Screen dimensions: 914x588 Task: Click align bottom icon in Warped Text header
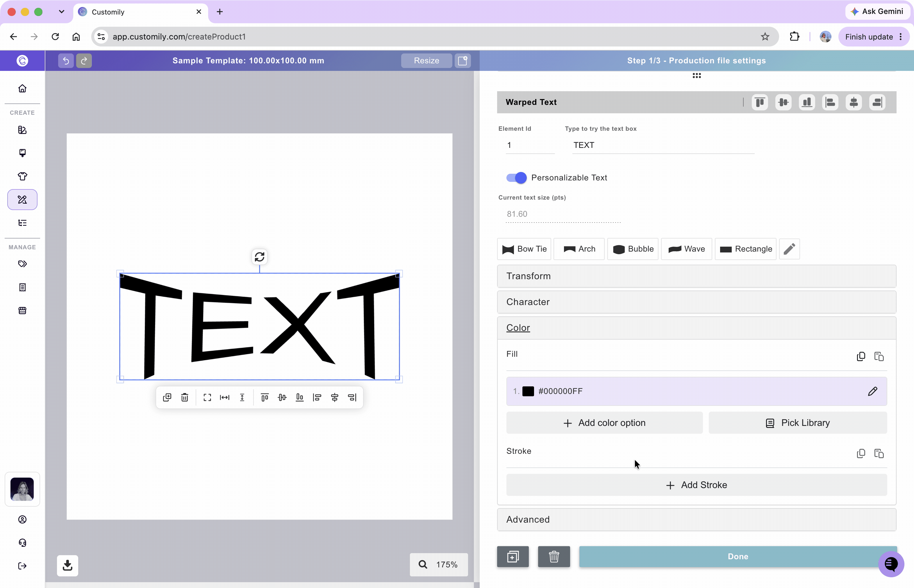pyautogui.click(x=807, y=102)
